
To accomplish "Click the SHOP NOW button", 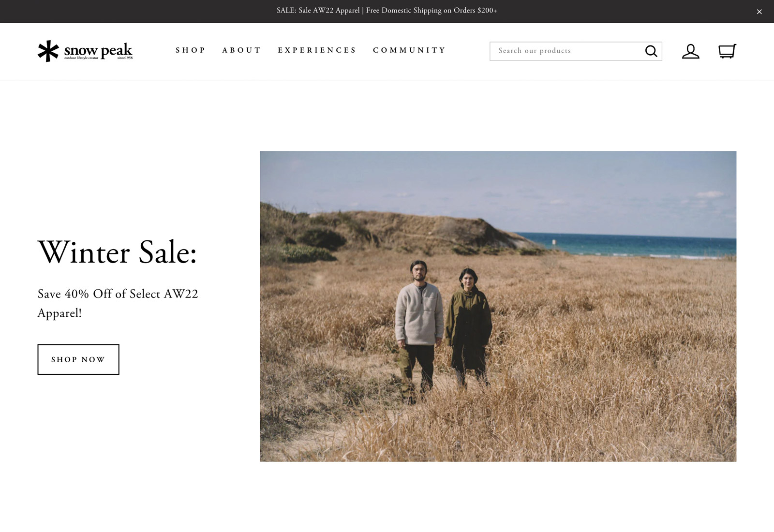I will (78, 359).
